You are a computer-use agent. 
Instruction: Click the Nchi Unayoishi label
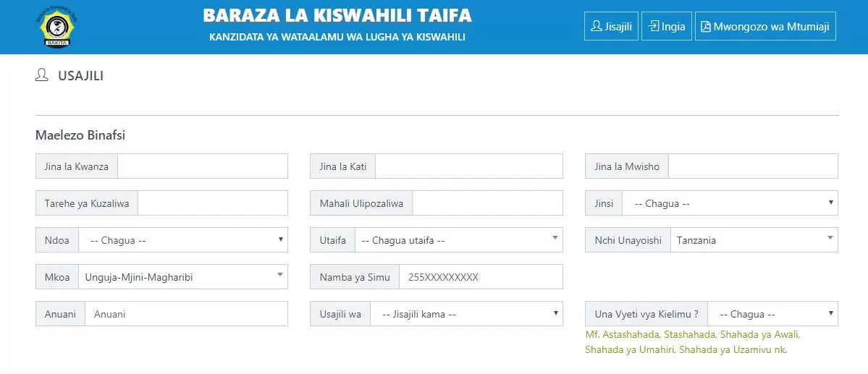click(x=628, y=240)
